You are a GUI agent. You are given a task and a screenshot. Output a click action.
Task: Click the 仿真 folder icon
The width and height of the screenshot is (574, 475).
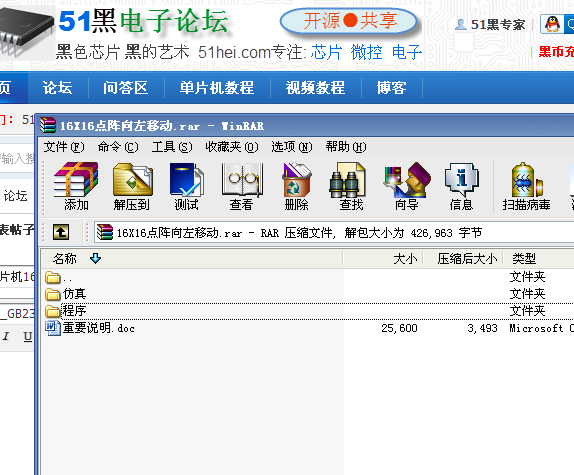(53, 294)
